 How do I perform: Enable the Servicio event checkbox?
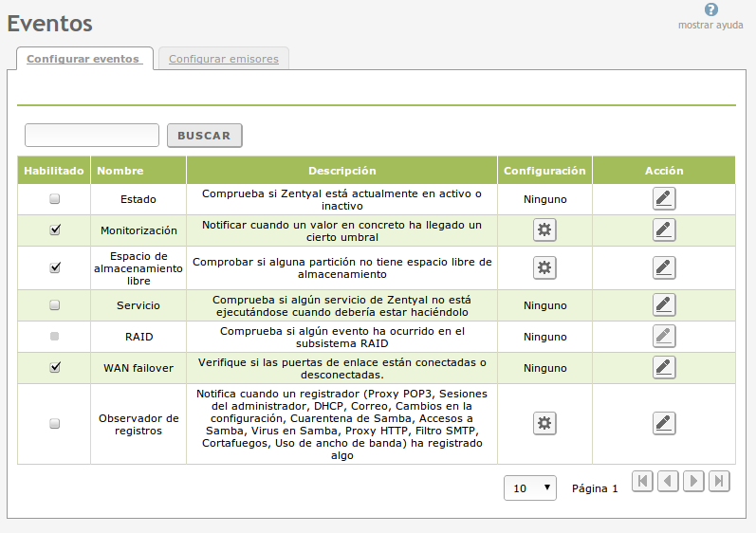pos(54,304)
